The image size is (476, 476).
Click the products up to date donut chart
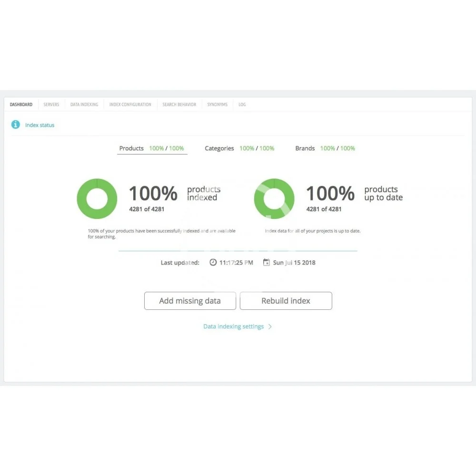tap(274, 198)
